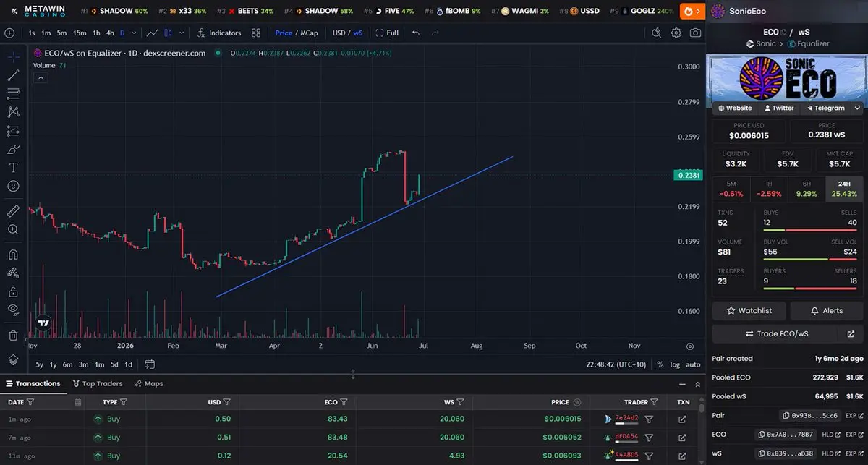Open the trending hot pairs flame button

(692, 12)
